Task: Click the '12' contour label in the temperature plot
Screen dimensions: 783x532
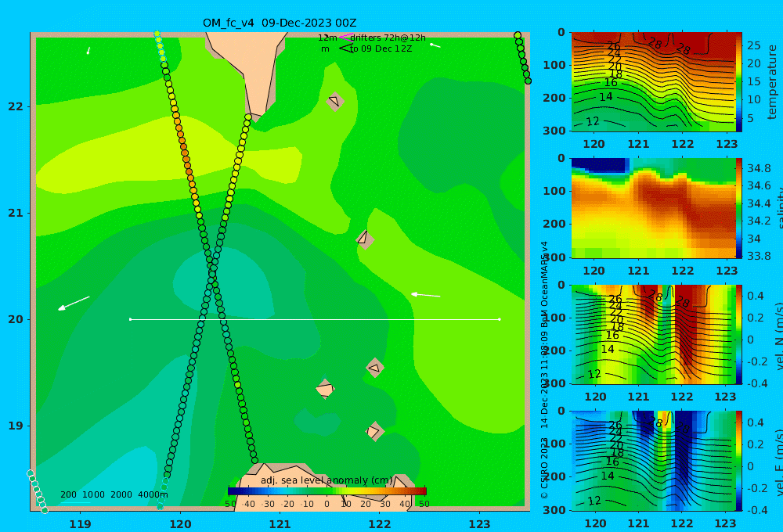Action: (x=592, y=121)
